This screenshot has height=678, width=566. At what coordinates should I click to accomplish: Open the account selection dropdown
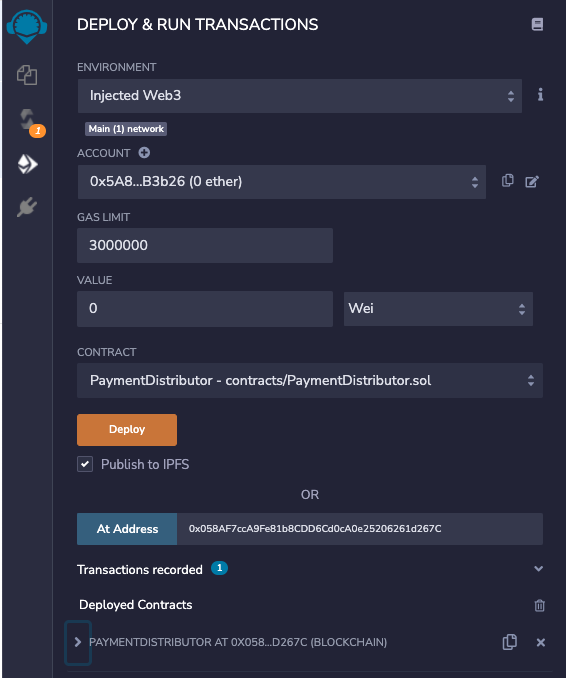point(281,182)
